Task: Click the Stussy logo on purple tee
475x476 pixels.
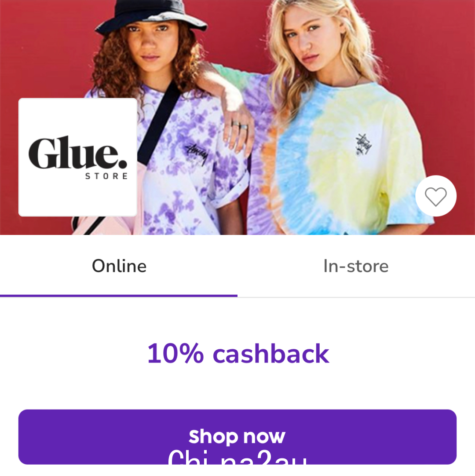Action: click(x=197, y=154)
